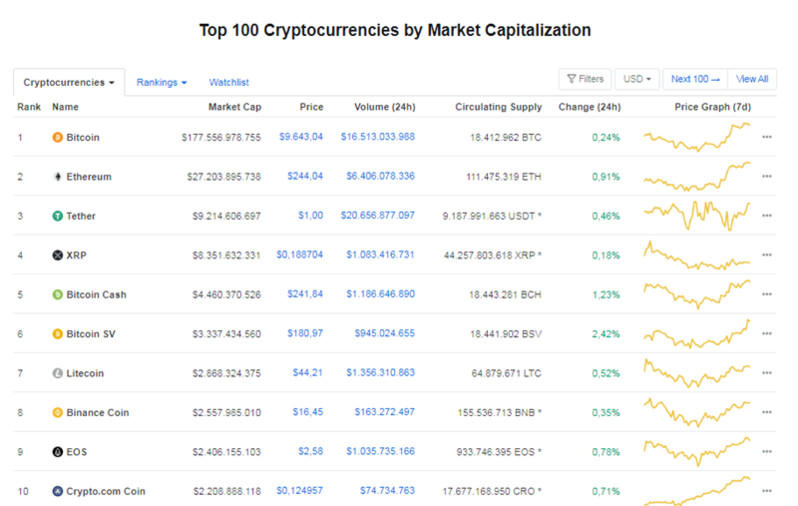The image size is (798, 506).
Task: Click the EOS logo icon
Action: 57,452
